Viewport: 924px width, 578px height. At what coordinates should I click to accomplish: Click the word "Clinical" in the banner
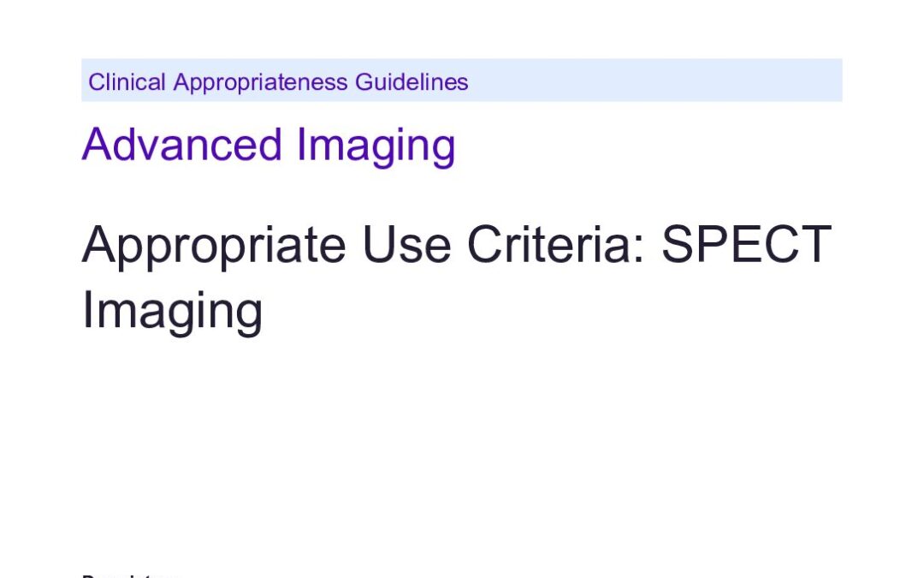tap(127, 82)
